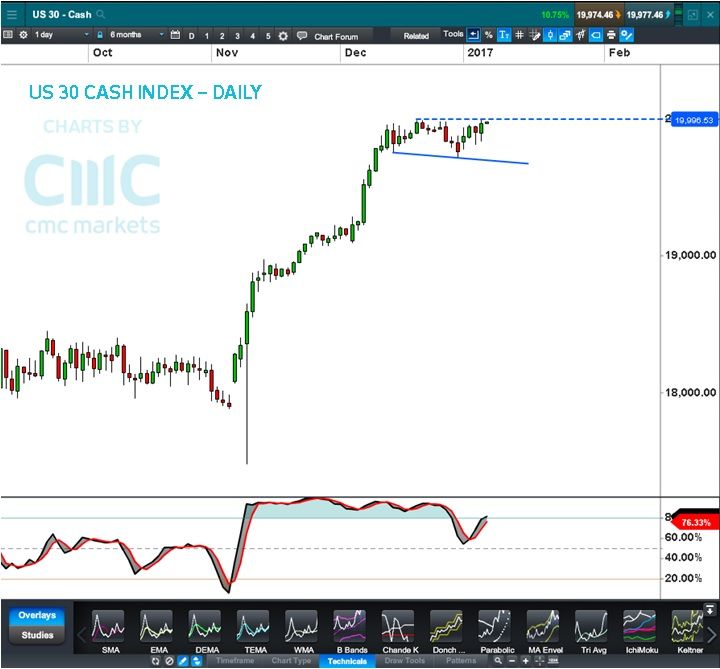The height and width of the screenshot is (669, 720).
Task: Search for another instrument next to US 30 - Cash
Action: coord(101,14)
